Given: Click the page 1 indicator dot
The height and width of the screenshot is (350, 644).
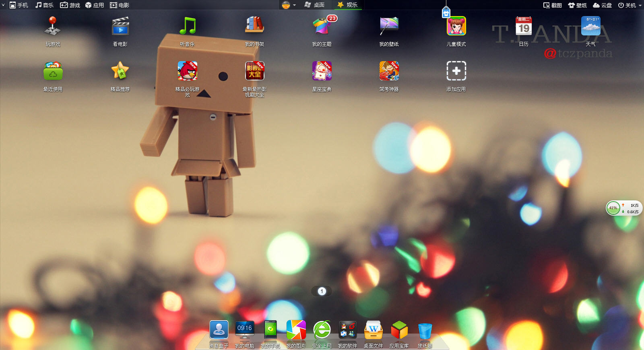Looking at the screenshot, I should click(x=322, y=291).
